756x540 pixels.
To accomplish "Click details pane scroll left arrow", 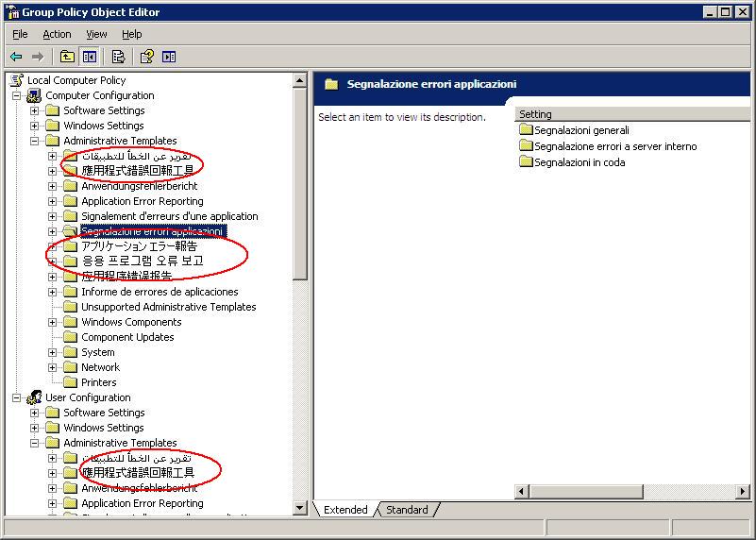I will [521, 491].
